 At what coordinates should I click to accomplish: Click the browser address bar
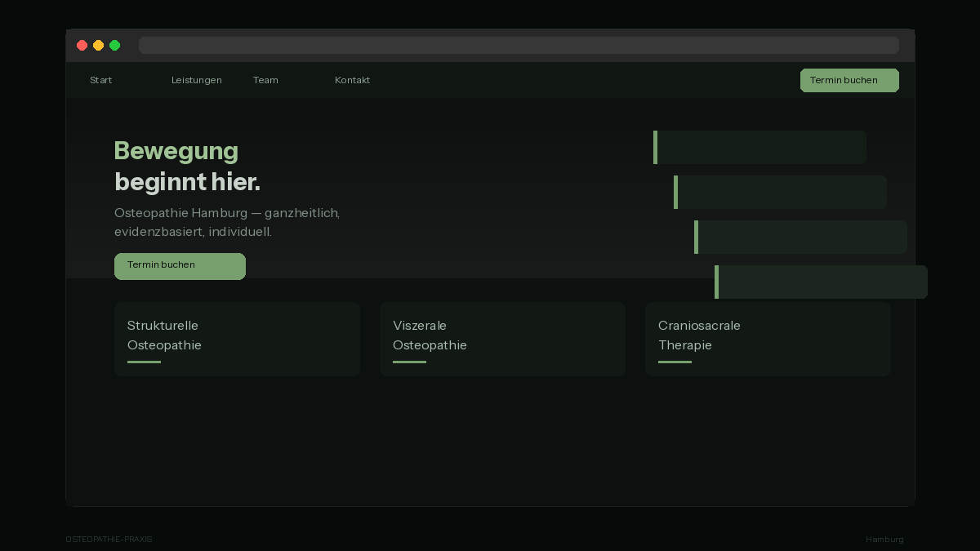519,45
